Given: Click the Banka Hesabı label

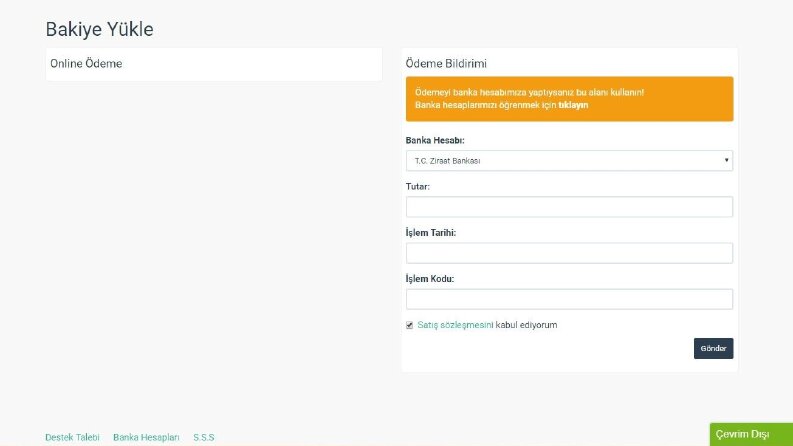Looking at the screenshot, I should tap(435, 141).
